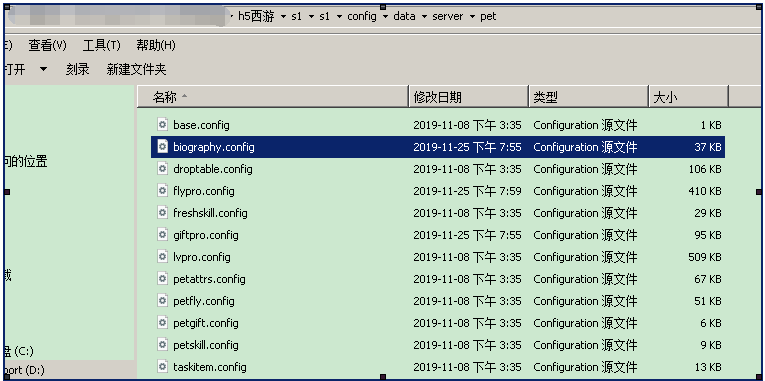The width and height of the screenshot is (765, 381).
Task: Click the pet segment in address bar
Action: 488,17
